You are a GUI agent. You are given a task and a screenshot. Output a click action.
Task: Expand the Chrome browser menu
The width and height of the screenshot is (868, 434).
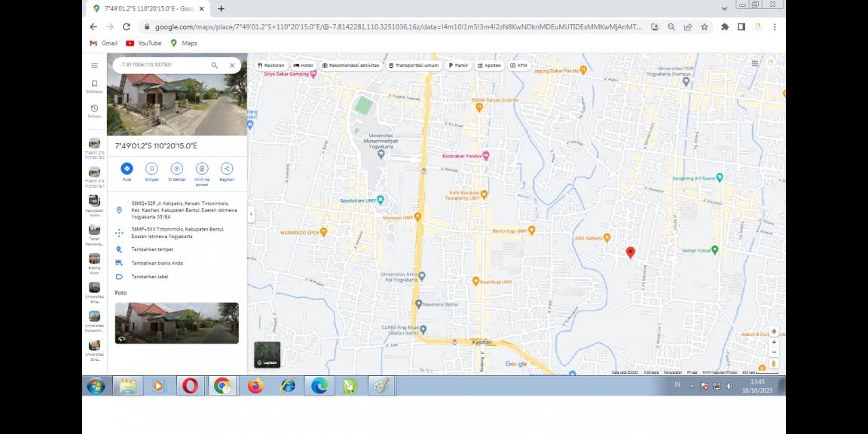pyautogui.click(x=775, y=26)
